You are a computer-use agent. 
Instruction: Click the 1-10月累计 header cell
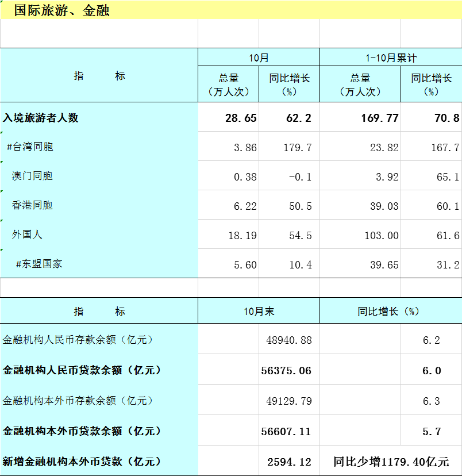(x=391, y=57)
